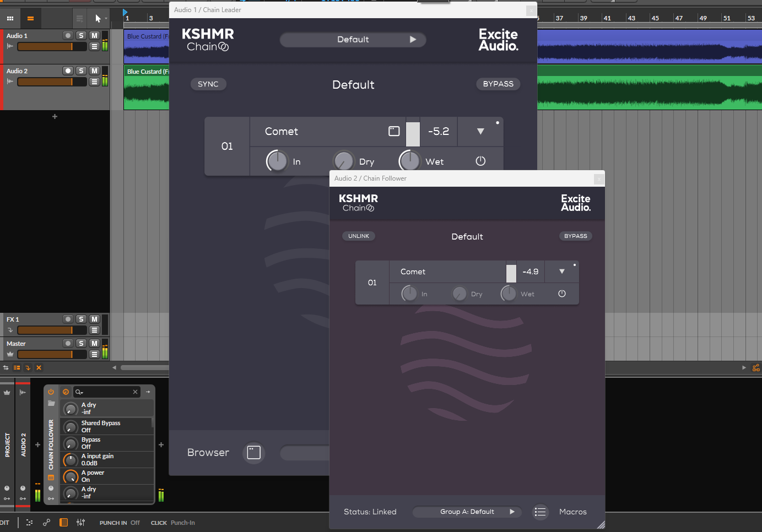Click the Wet knob in Chain Leader
Viewport: 762px width, 532px height.
[409, 161]
